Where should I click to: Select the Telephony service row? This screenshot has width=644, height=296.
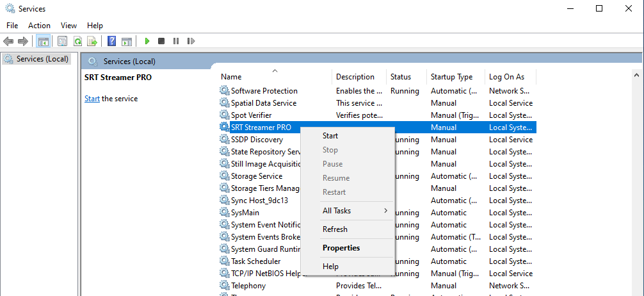tap(377, 285)
